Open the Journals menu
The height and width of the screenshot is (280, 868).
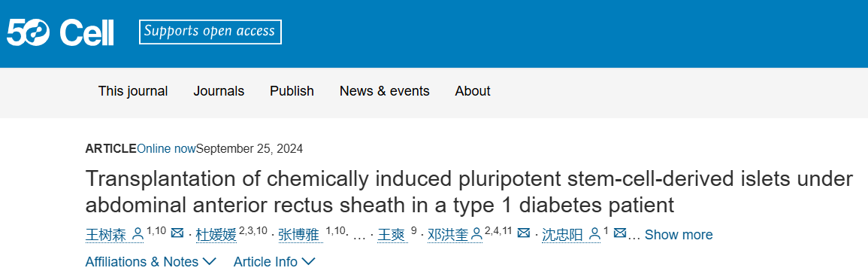(x=219, y=91)
